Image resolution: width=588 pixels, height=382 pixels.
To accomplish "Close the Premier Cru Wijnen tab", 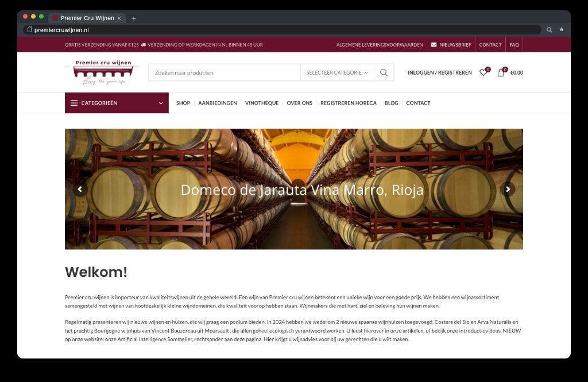I will (119, 18).
